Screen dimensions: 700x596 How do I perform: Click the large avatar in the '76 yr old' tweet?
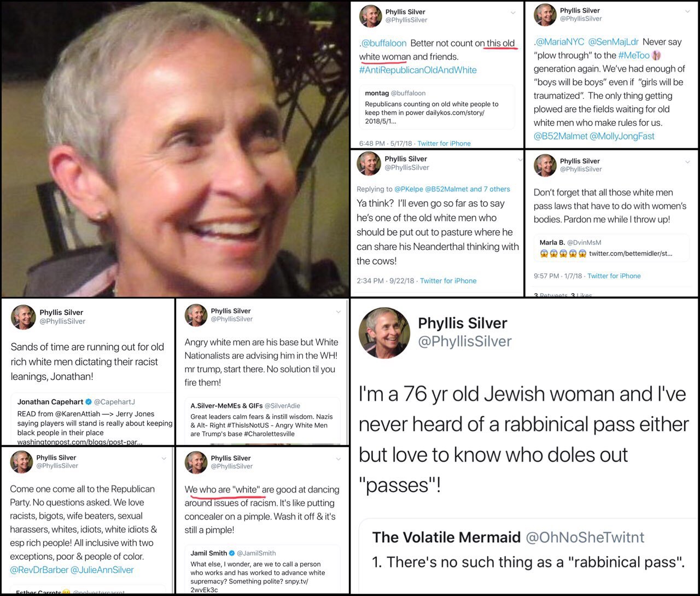coord(384,333)
